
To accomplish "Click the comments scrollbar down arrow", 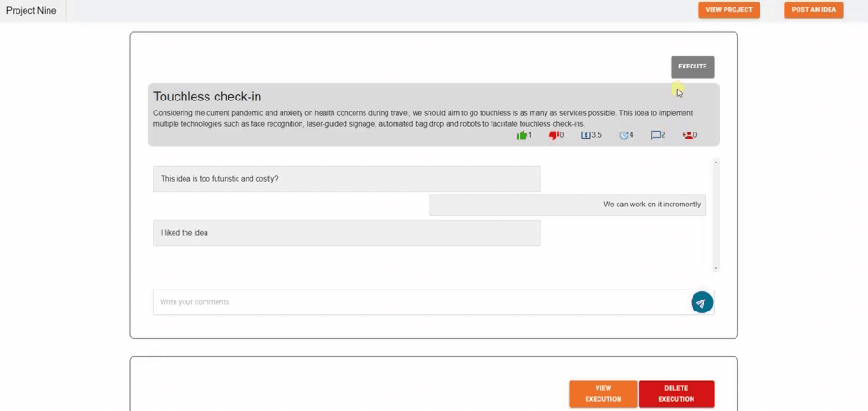I will point(715,268).
